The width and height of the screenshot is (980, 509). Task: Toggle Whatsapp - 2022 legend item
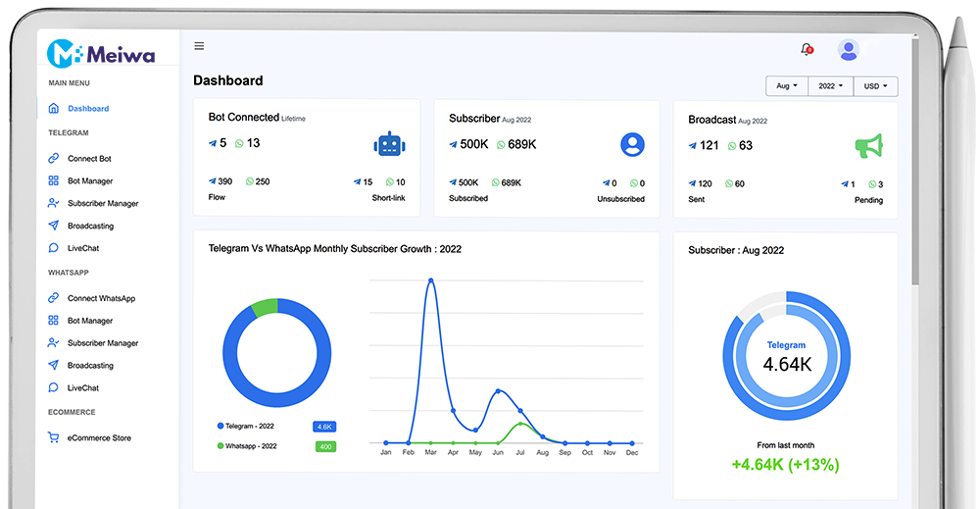[x=247, y=446]
